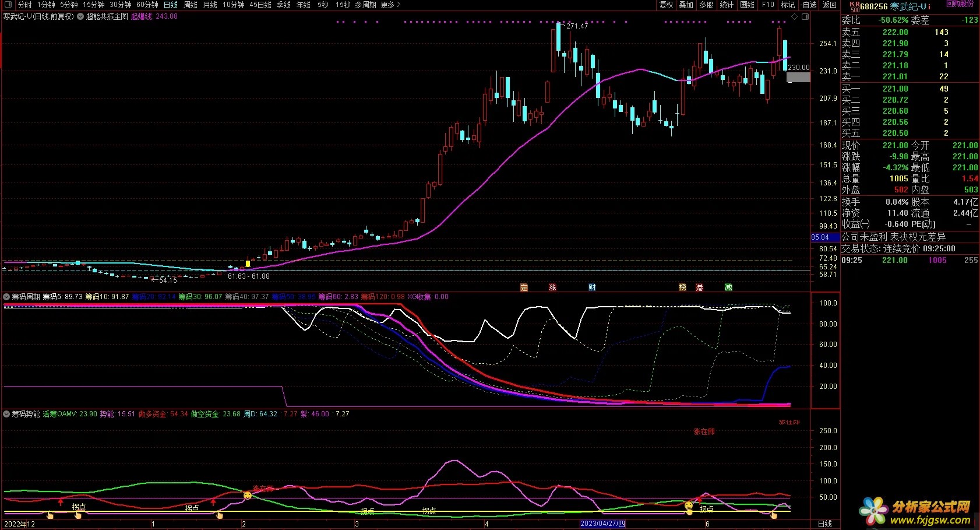Viewport: 980px width, 530px height.
Task: Select the 年线 period
Action: (x=304, y=5)
